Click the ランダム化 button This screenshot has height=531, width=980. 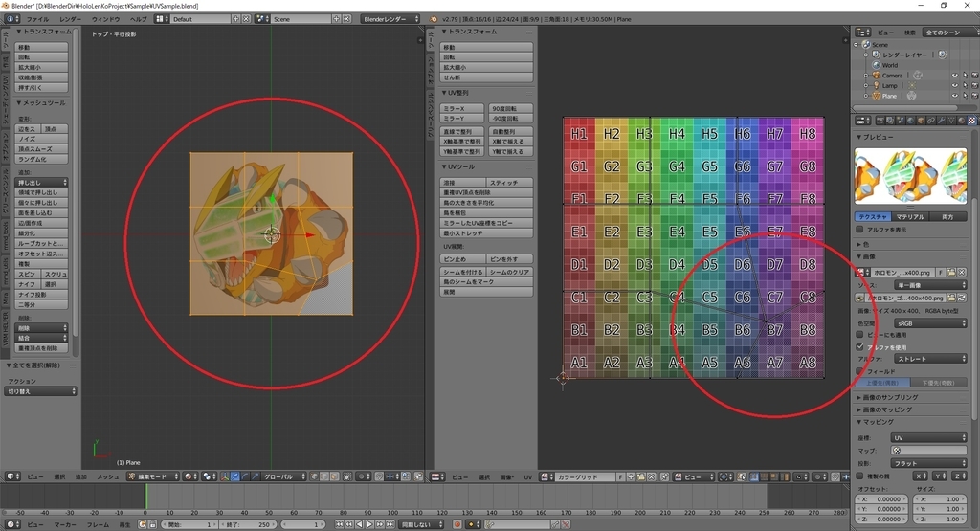[41, 159]
